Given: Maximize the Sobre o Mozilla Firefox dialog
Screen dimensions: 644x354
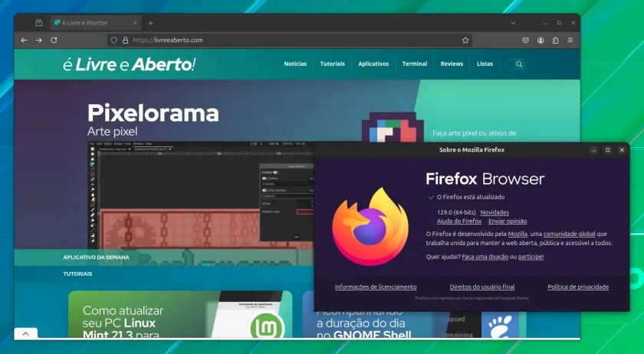Looking at the screenshot, I should 608,150.
